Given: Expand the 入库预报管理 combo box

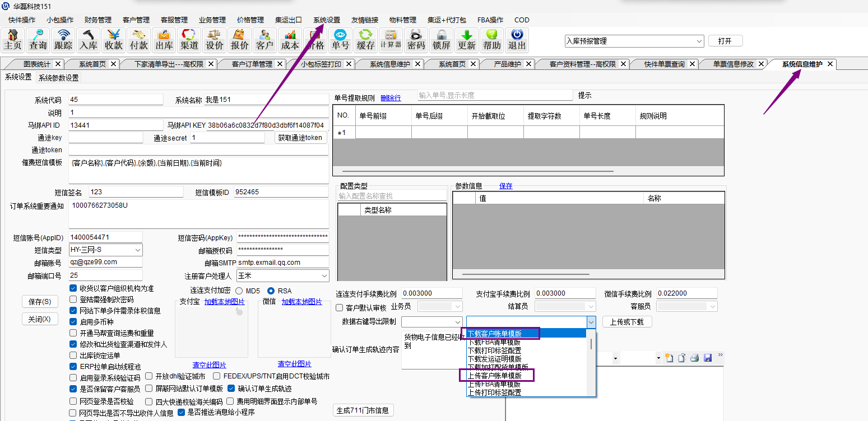Looking at the screenshot, I should point(699,41).
